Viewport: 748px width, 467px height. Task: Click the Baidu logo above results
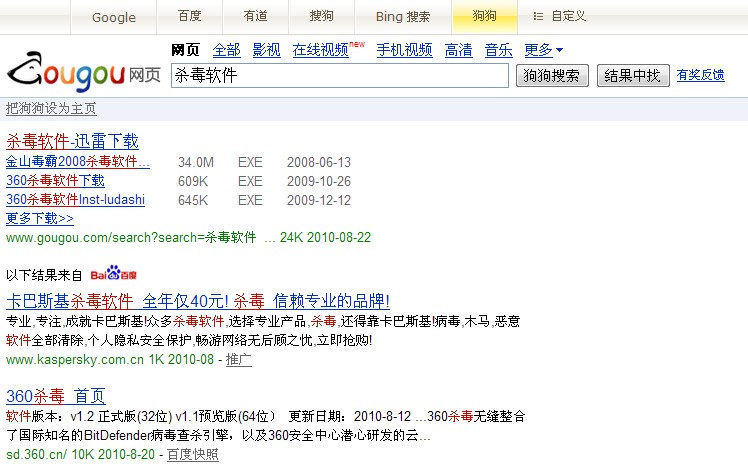pyautogui.click(x=114, y=273)
